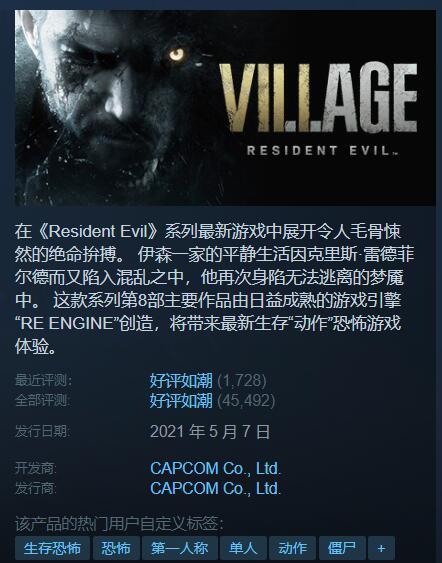The height and width of the screenshot is (563, 442).
Task: Open the 僵尸 tag
Action: [x=342, y=548]
